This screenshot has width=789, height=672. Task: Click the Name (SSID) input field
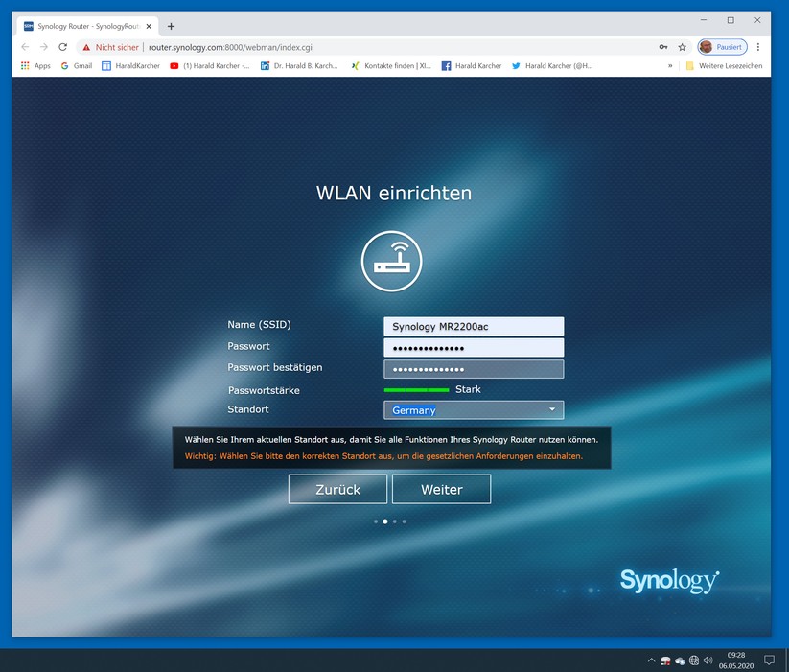pos(474,327)
